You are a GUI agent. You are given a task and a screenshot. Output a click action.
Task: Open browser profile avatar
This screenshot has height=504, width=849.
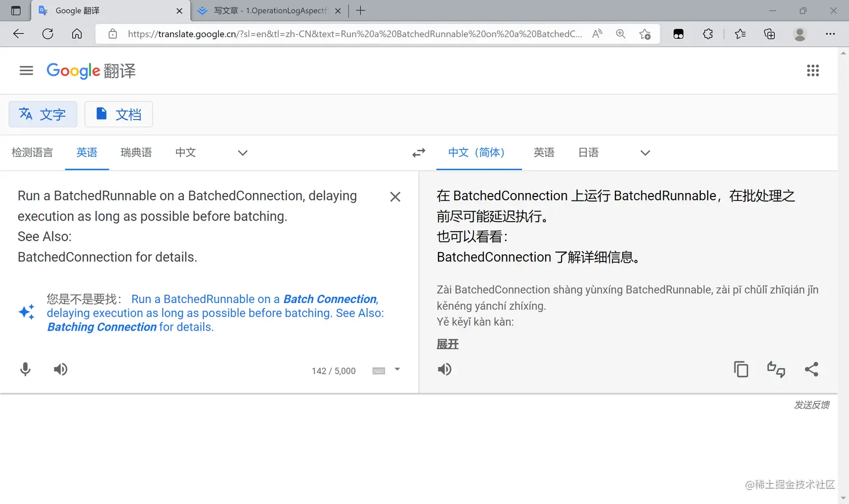[800, 34]
